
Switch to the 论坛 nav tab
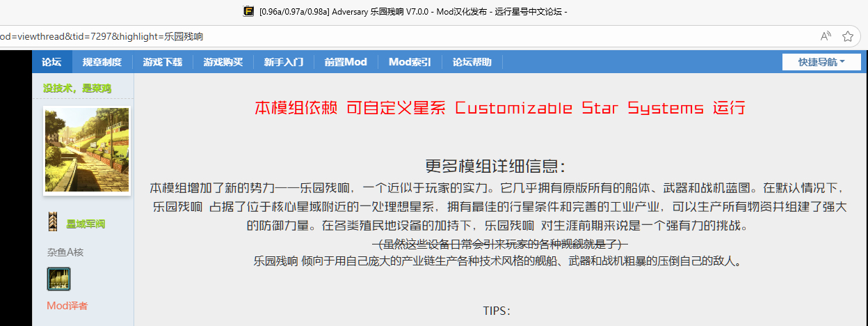[51, 62]
